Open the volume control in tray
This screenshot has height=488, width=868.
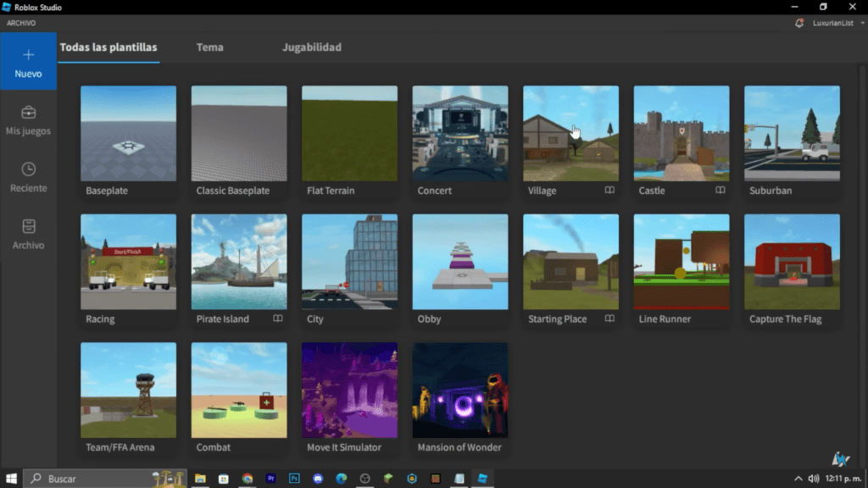coord(813,479)
